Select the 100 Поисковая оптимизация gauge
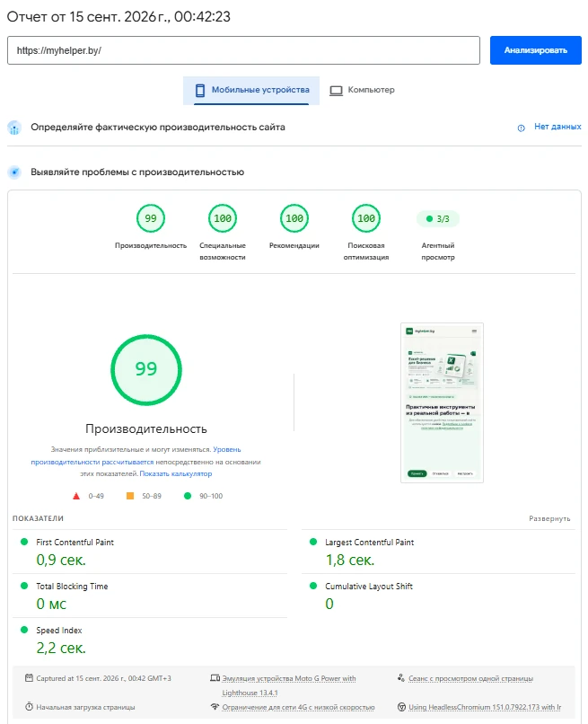The width and height of the screenshot is (588, 724). pyautogui.click(x=366, y=218)
